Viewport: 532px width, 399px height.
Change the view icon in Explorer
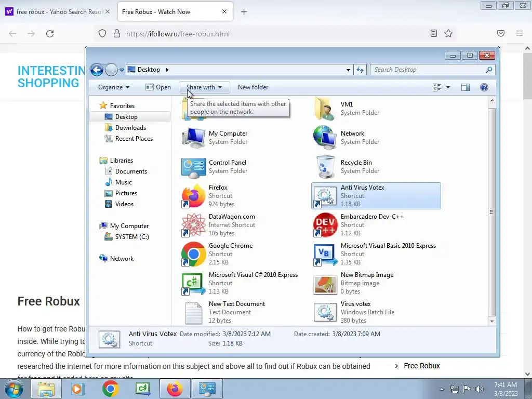tap(437, 87)
